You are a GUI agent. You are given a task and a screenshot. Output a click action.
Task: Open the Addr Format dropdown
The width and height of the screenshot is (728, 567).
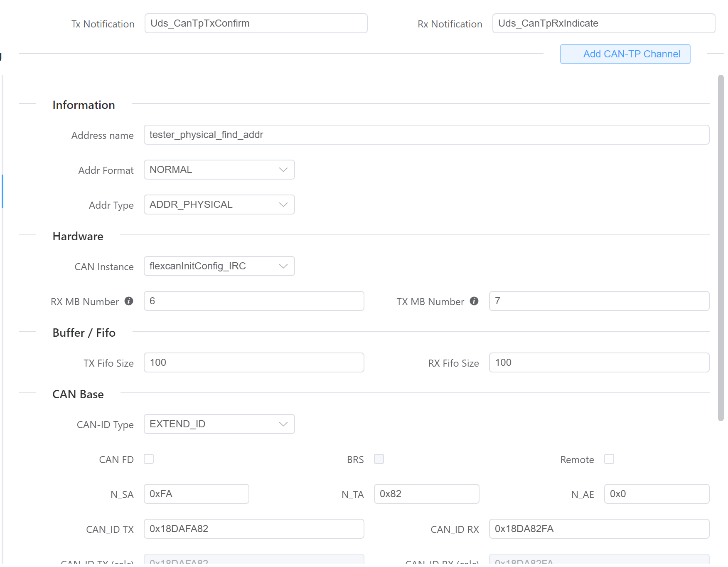pos(219,170)
